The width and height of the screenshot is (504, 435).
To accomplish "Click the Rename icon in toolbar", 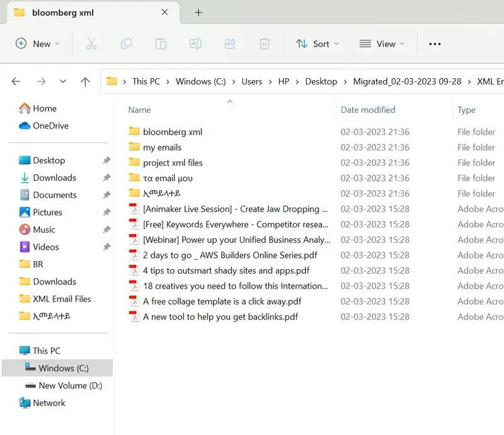I will pyautogui.click(x=195, y=43).
